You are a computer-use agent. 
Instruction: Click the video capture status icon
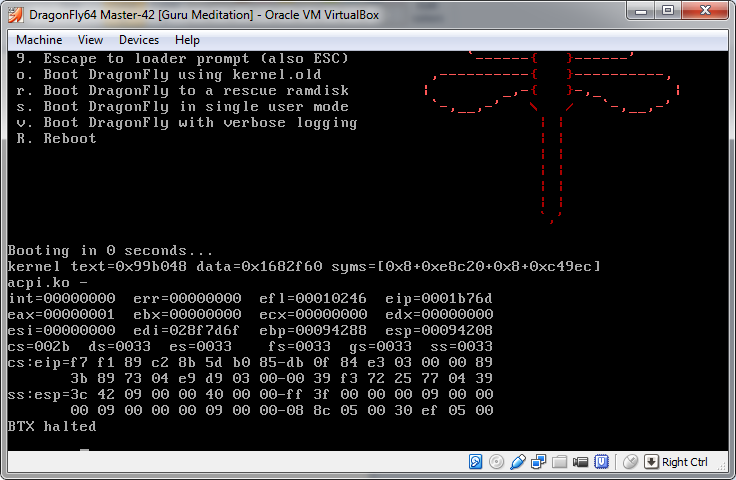click(x=581, y=461)
